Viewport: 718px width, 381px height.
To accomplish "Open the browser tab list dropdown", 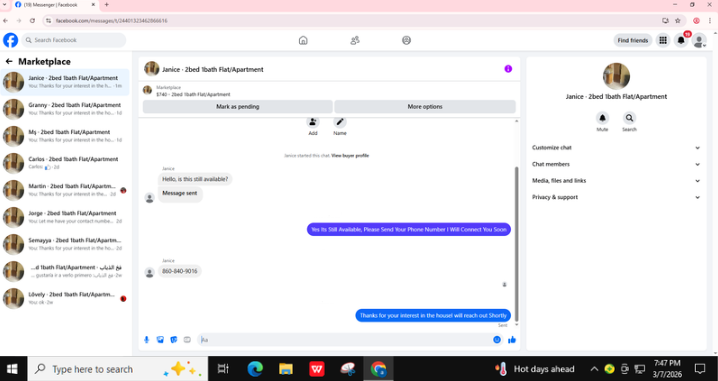I will pos(5,5).
